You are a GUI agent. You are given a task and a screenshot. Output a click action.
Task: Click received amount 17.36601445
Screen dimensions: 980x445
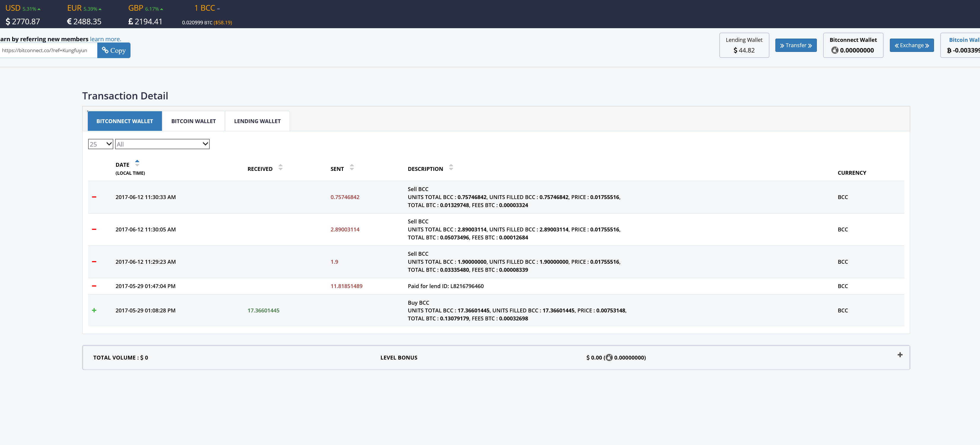pyautogui.click(x=263, y=311)
